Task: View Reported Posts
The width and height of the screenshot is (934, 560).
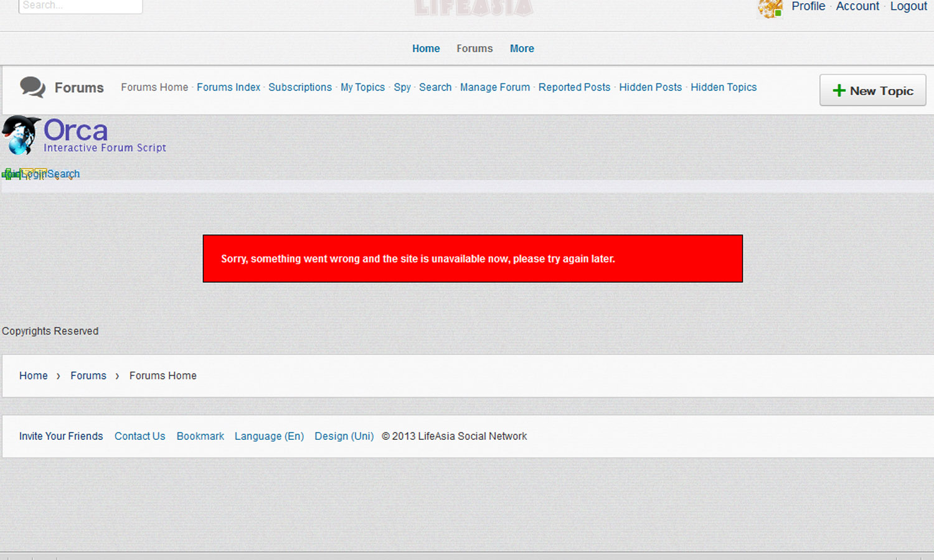Action: [574, 87]
